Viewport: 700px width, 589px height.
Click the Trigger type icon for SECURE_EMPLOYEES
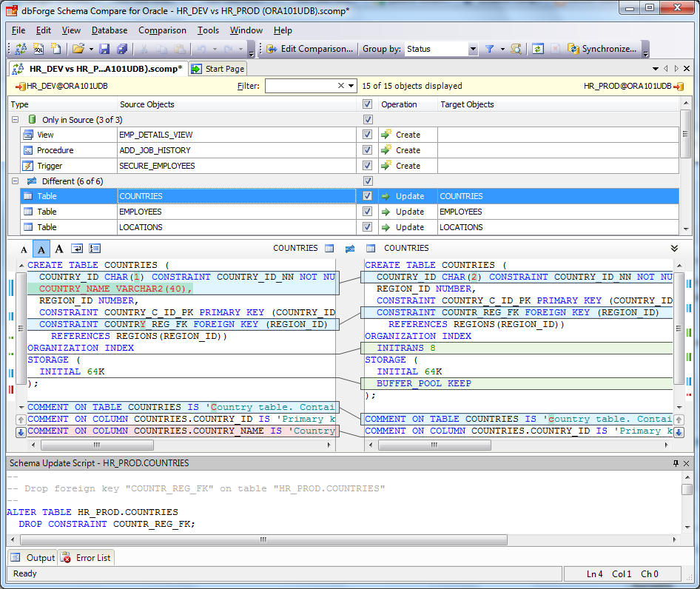pyautogui.click(x=27, y=166)
